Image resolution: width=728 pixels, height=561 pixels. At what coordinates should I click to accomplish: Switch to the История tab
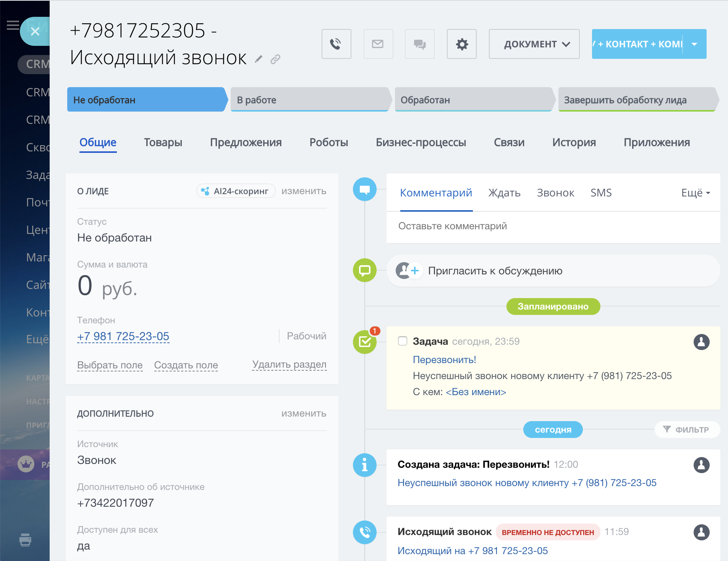574,143
